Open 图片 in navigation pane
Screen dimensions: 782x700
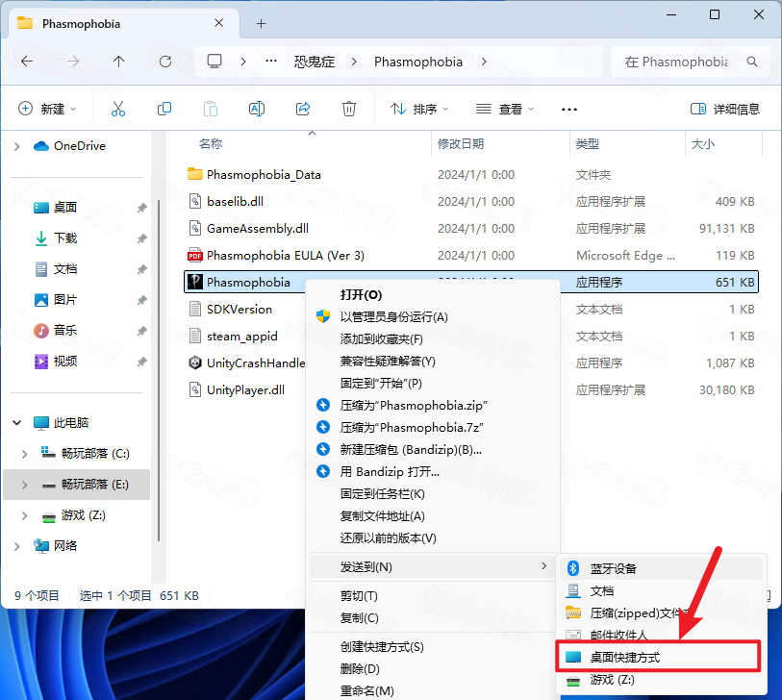click(64, 300)
